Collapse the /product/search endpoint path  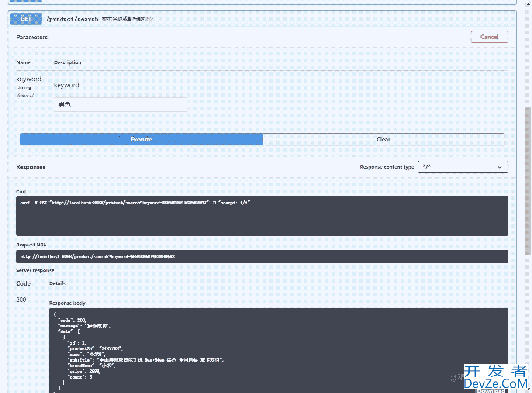coord(72,19)
